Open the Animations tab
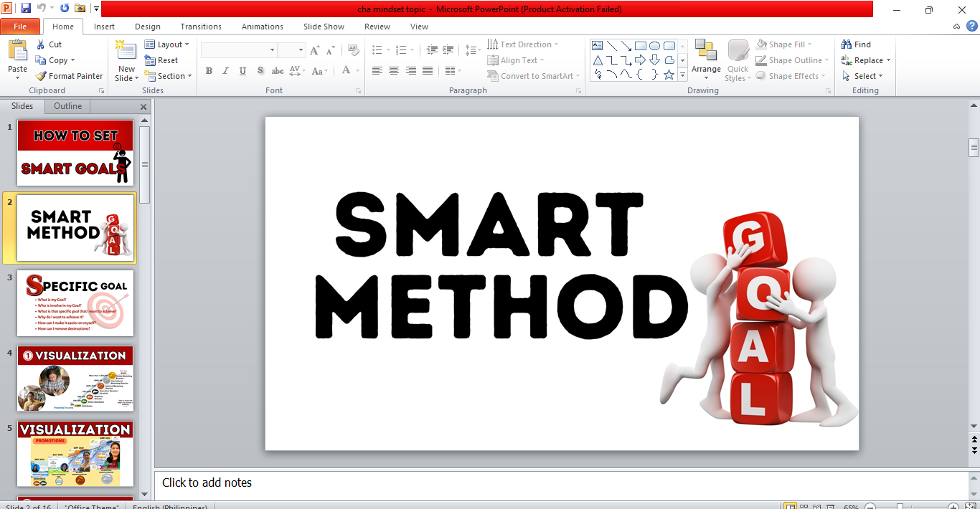The height and width of the screenshot is (509, 980). point(263,27)
